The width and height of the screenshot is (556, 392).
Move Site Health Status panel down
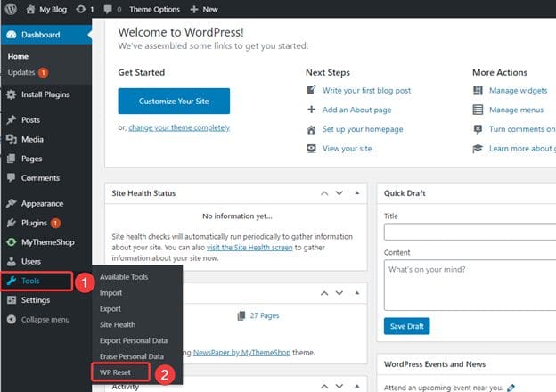339,193
